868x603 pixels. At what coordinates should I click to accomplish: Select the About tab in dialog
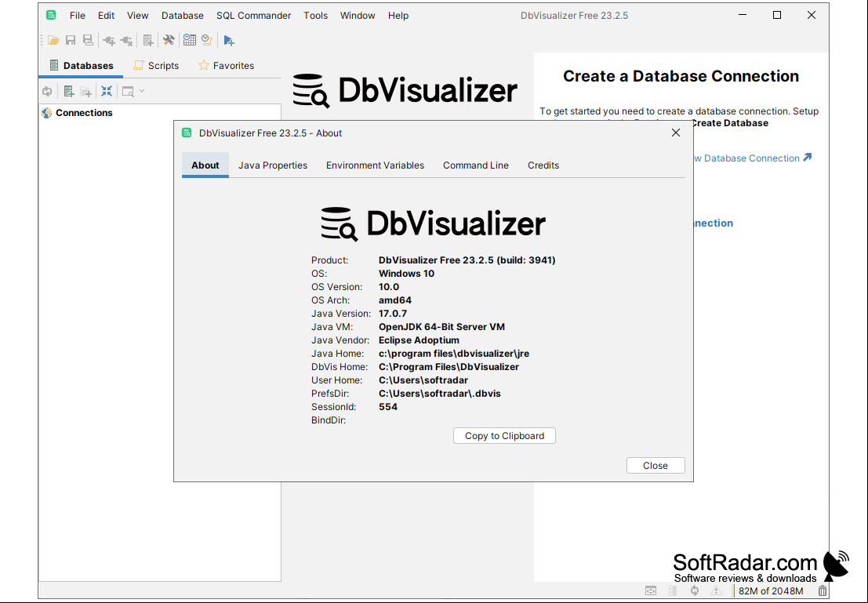coord(205,165)
